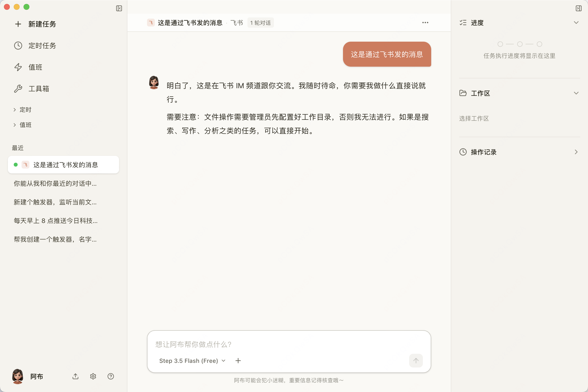Open 工具箱 via the wrench icon
The height and width of the screenshot is (392, 588).
pos(18,88)
